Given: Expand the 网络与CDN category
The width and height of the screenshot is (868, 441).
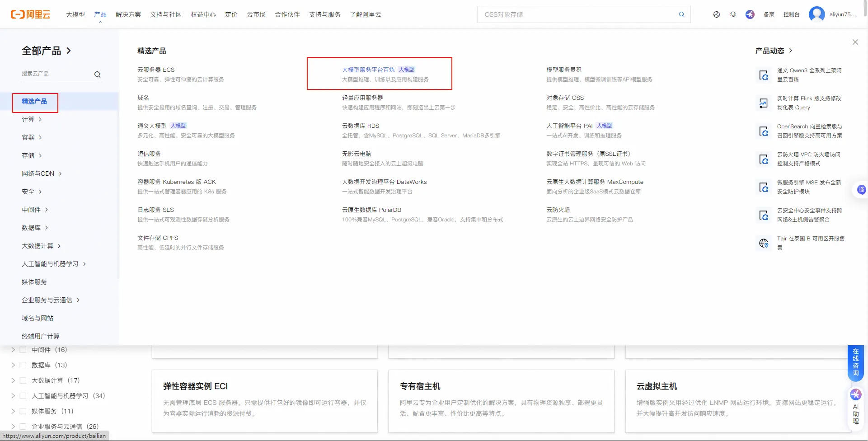Looking at the screenshot, I should [x=42, y=174].
